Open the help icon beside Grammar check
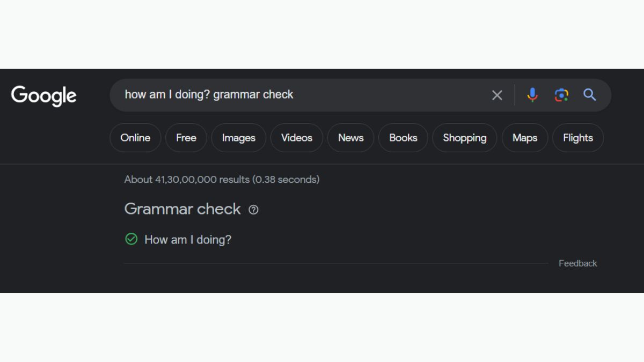Image resolution: width=644 pixels, height=362 pixels. (x=253, y=210)
